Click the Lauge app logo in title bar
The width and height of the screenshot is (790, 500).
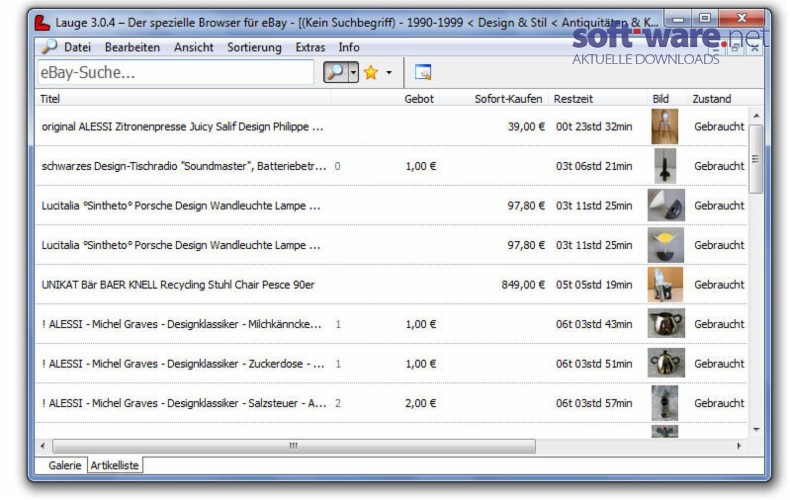[x=43, y=23]
